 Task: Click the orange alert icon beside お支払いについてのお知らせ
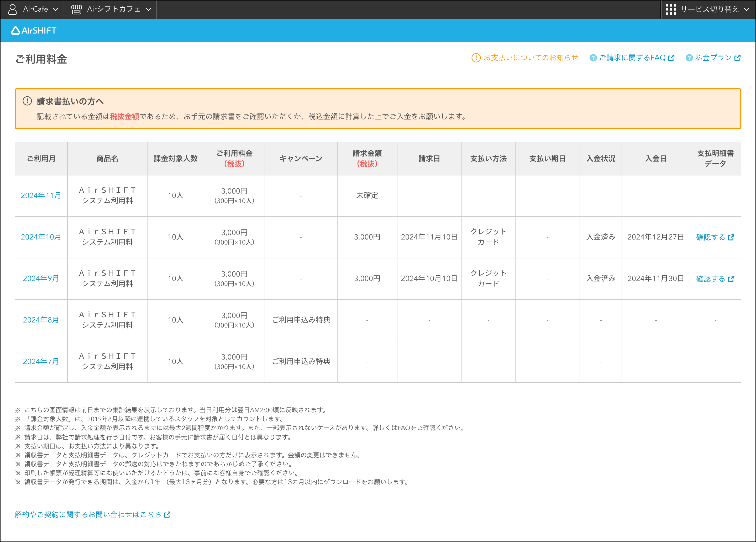click(x=476, y=58)
